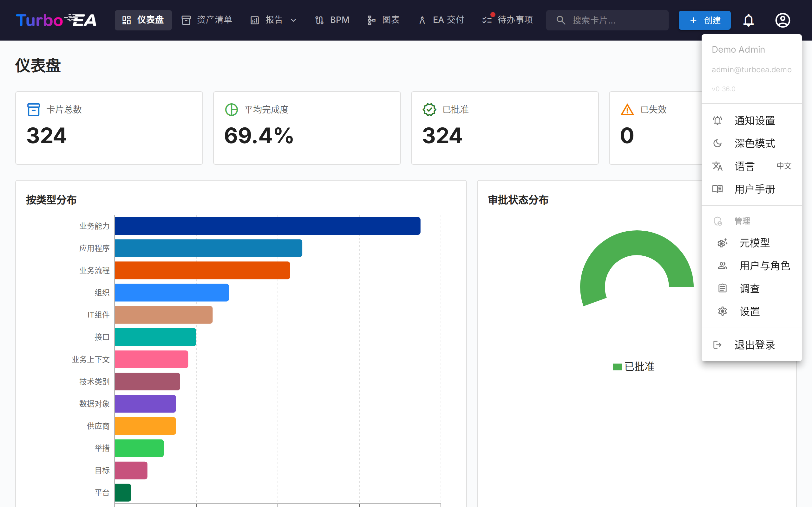Select 元模型 in the admin menu

(x=754, y=243)
